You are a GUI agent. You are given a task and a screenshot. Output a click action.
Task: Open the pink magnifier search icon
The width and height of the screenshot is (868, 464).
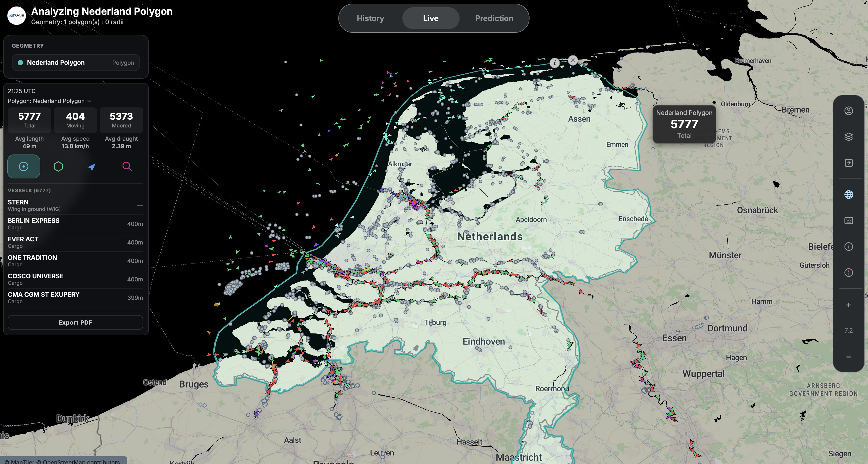(x=127, y=166)
